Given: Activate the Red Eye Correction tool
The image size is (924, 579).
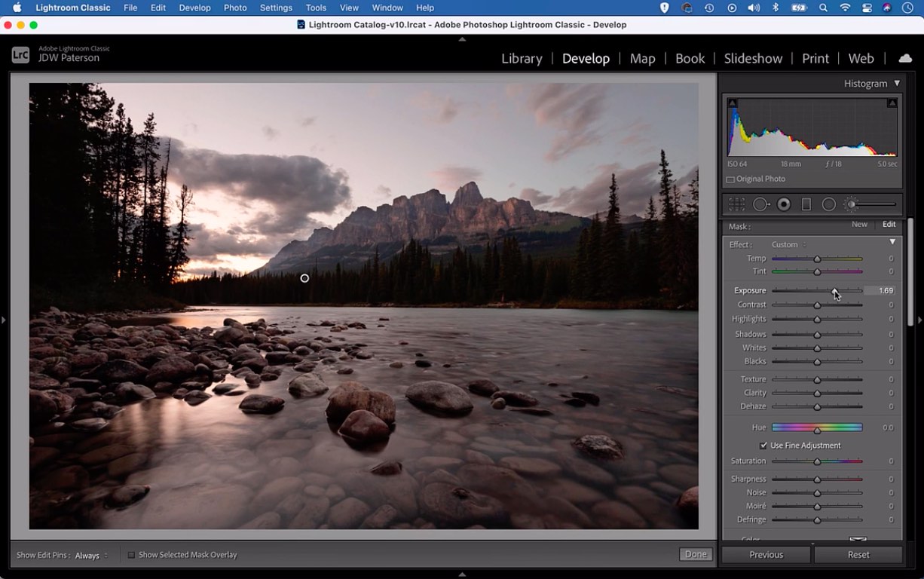Looking at the screenshot, I should [x=784, y=204].
